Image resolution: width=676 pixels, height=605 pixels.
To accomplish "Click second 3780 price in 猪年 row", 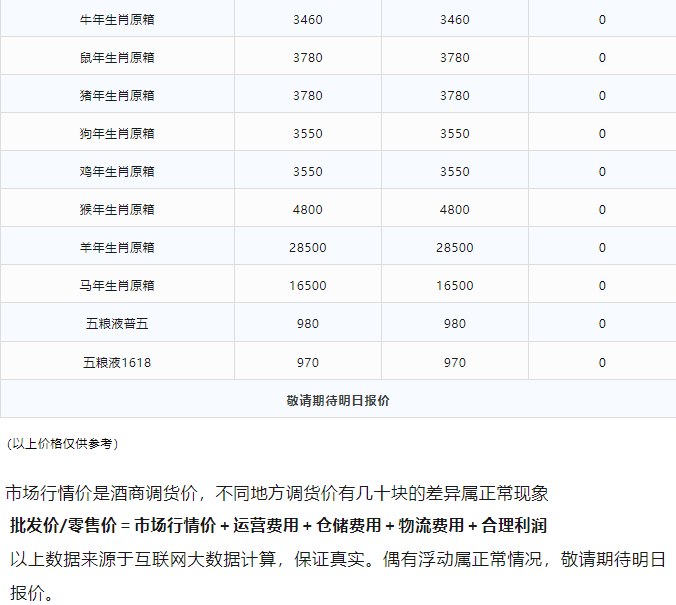I will [x=454, y=96].
